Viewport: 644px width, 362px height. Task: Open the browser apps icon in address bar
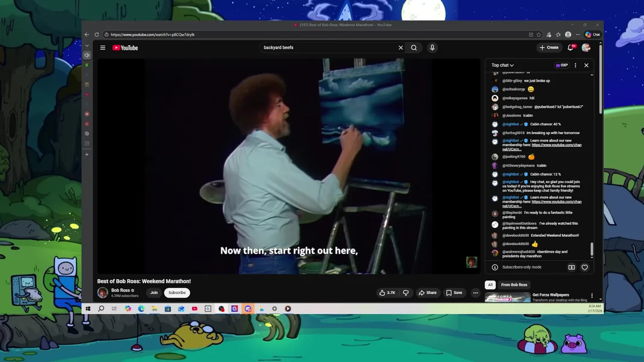[x=531, y=35]
